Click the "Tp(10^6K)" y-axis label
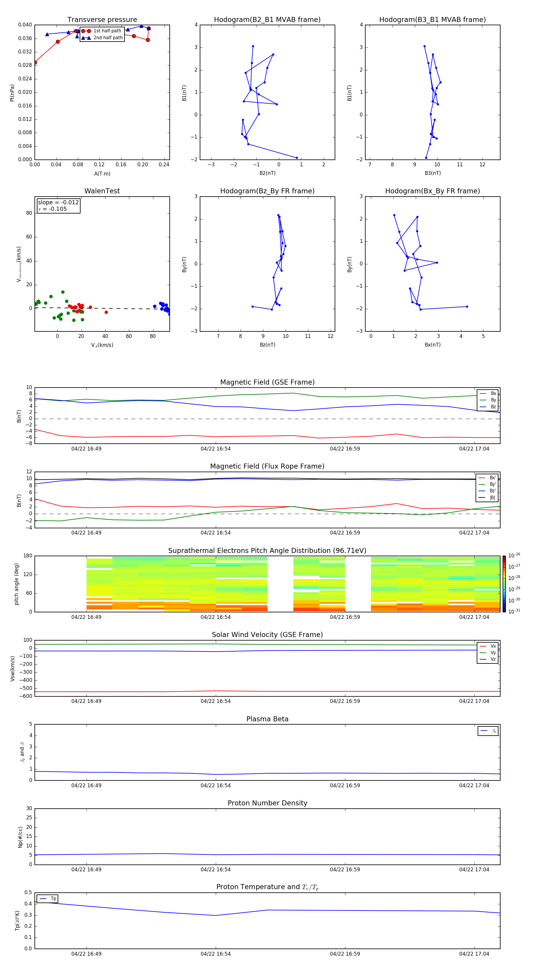 [x=17, y=921]
